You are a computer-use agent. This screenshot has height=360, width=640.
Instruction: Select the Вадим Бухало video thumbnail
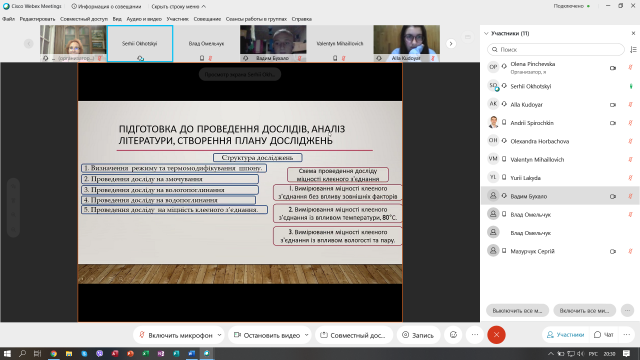273,43
